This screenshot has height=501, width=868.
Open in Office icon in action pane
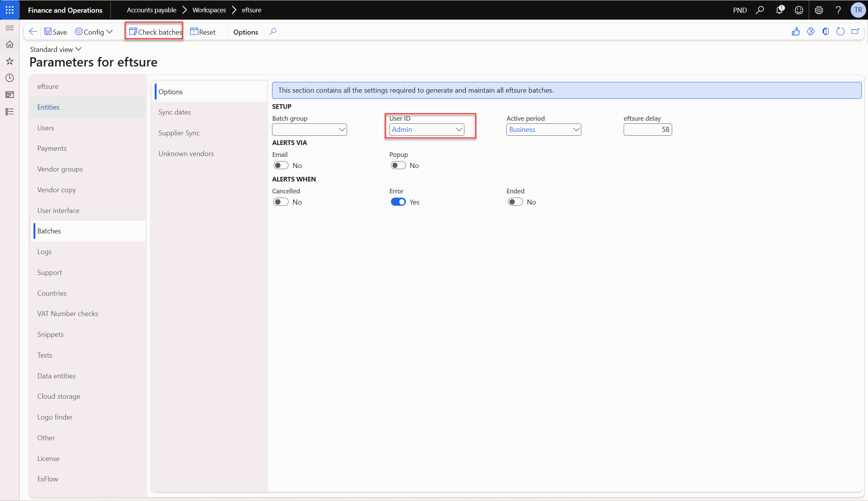coord(826,32)
